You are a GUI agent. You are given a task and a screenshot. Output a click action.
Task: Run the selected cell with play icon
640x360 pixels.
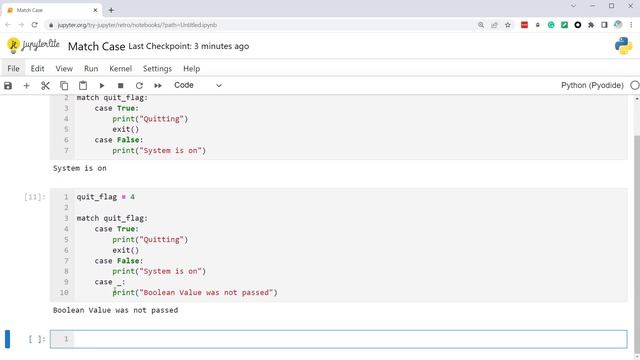[x=102, y=86]
